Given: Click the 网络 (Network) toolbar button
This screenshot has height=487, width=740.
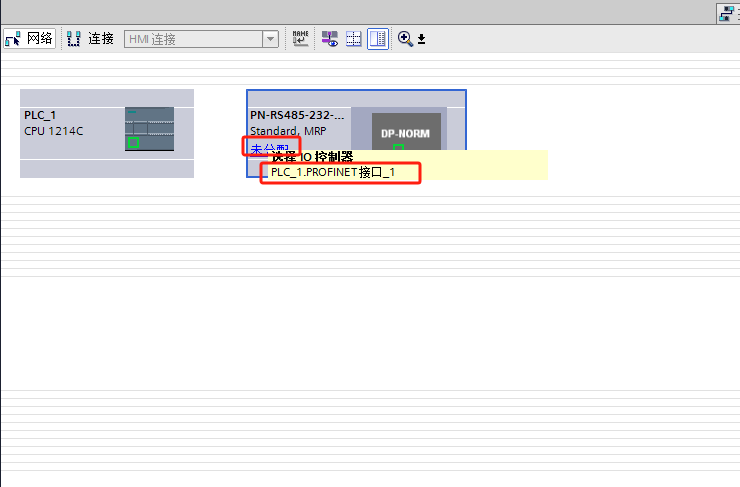Looking at the screenshot, I should click(29, 38).
